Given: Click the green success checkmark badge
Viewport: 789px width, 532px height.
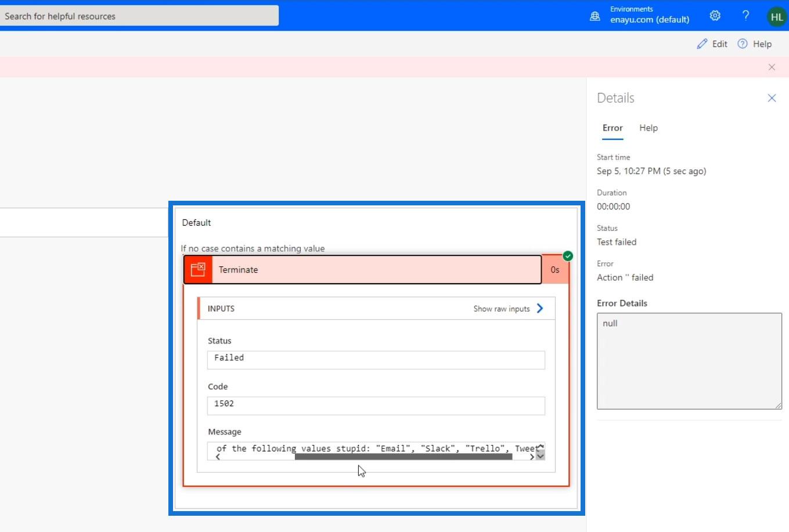Looking at the screenshot, I should click(x=568, y=256).
